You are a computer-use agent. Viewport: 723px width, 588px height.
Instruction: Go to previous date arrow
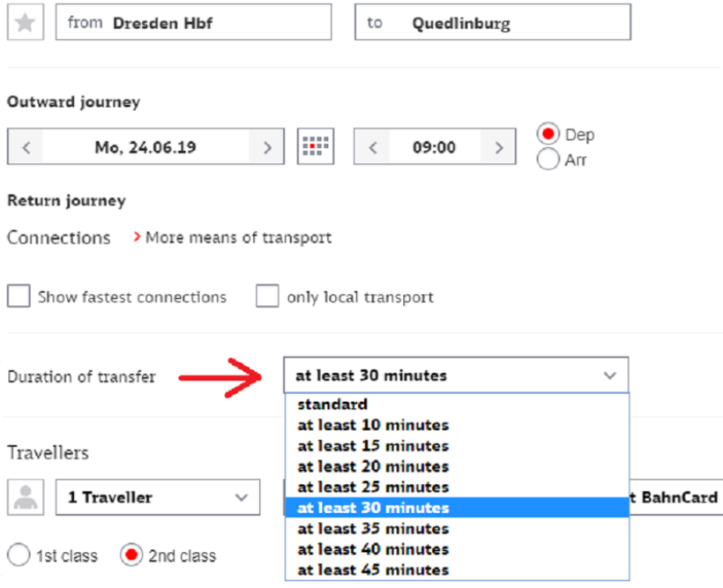click(26, 147)
